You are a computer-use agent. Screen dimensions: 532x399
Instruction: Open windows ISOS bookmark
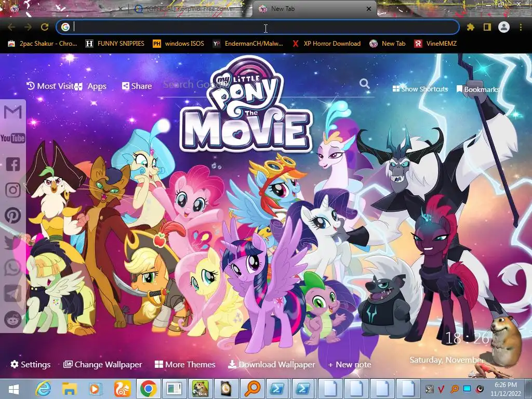tap(179, 44)
